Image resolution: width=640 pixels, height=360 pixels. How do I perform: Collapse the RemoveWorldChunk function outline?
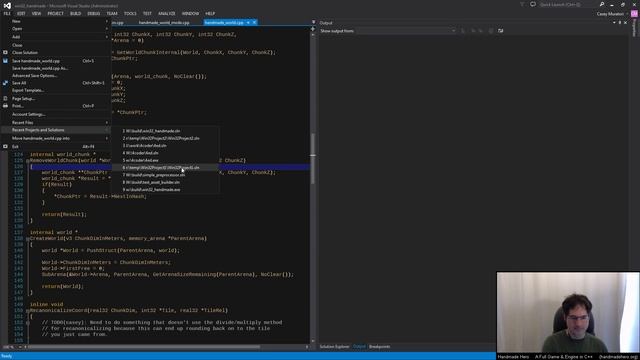tap(28, 160)
